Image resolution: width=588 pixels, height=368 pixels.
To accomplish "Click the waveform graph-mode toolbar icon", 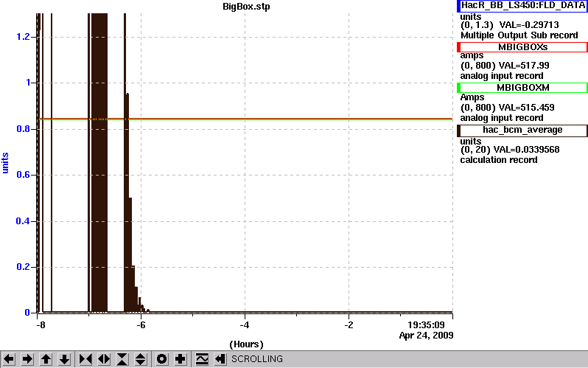I will pyautogui.click(x=202, y=359).
